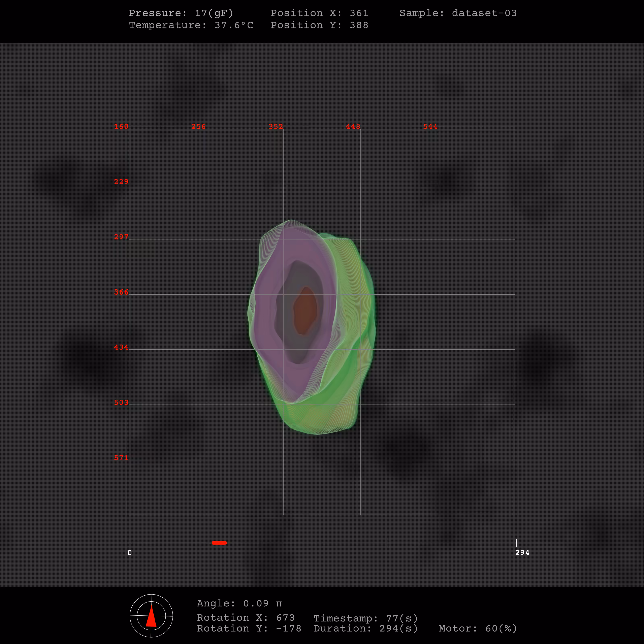Click the Sample dataset-03 label
Screen dimensions: 644x644
click(x=458, y=13)
